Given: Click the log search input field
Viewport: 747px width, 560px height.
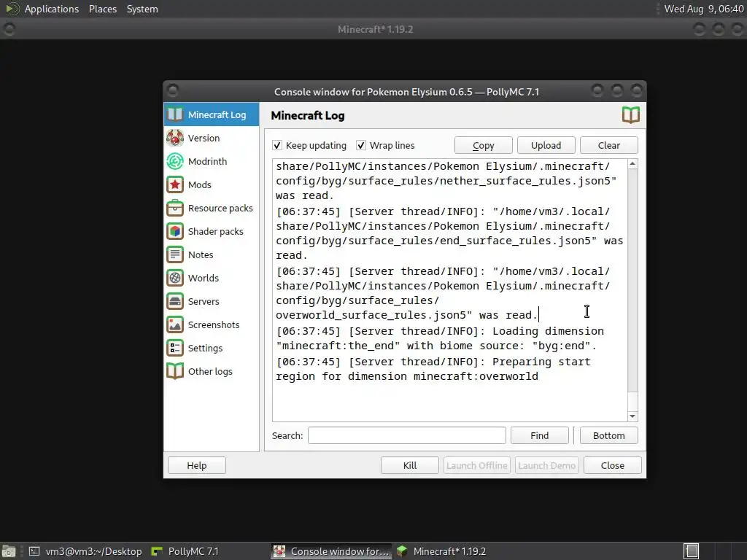Looking at the screenshot, I should pos(407,436).
